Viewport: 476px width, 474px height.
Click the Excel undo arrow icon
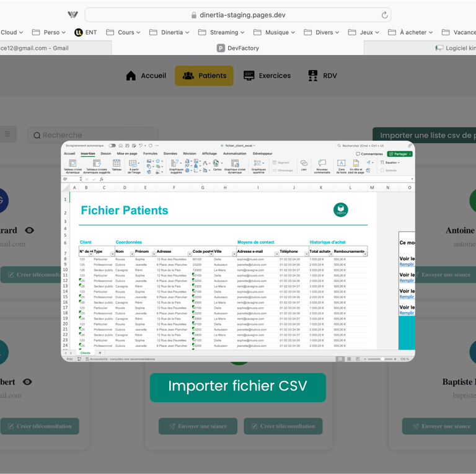(140, 146)
